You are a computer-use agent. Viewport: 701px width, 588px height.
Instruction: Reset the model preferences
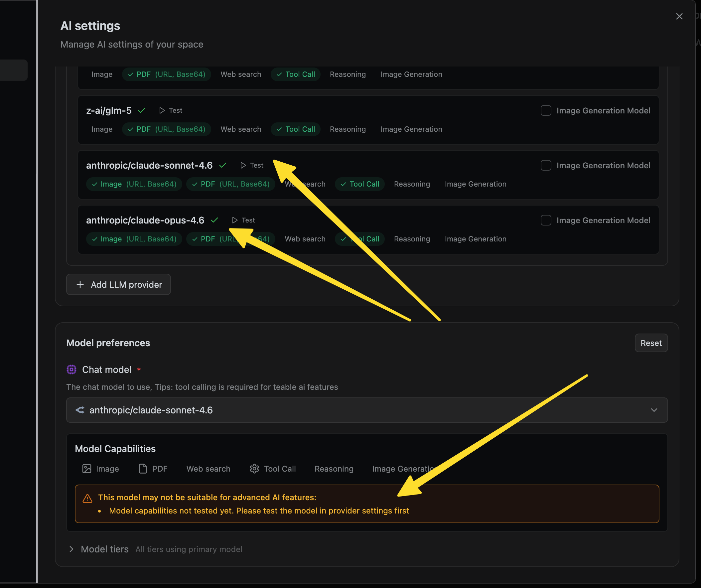click(650, 343)
